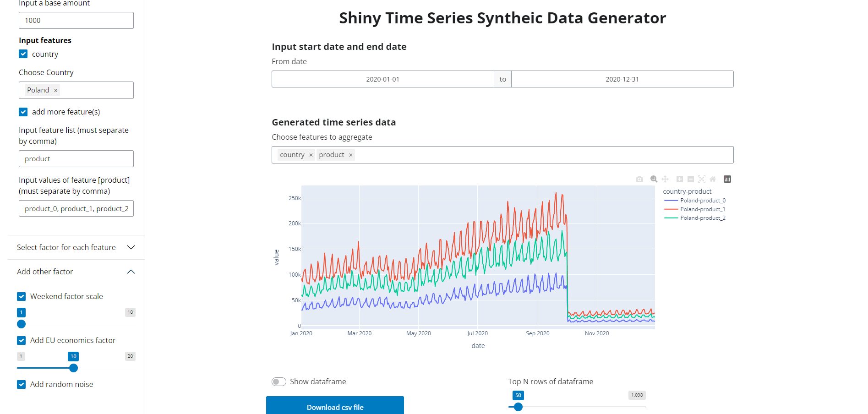Viewport: 868px width, 414px height.
Task: Click the Download csv file button
Action: (x=335, y=407)
